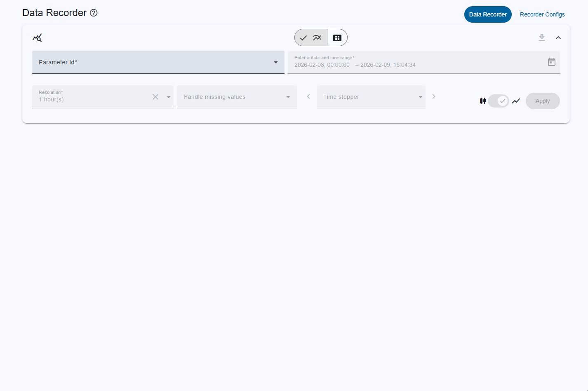Collapse the filter panel with the chevron

pyautogui.click(x=558, y=37)
